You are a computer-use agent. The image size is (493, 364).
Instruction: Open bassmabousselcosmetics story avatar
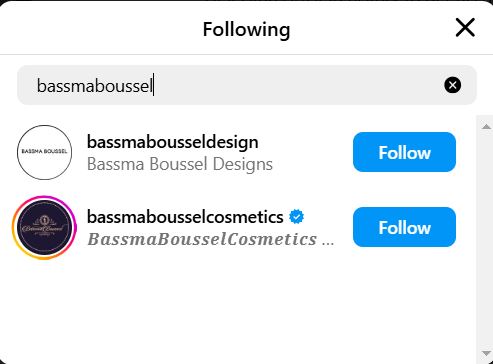coord(44,228)
